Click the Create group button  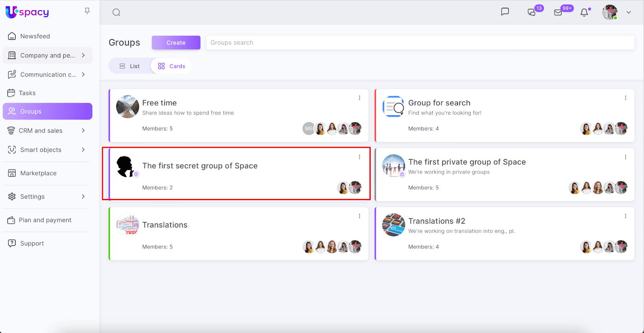[x=176, y=43]
